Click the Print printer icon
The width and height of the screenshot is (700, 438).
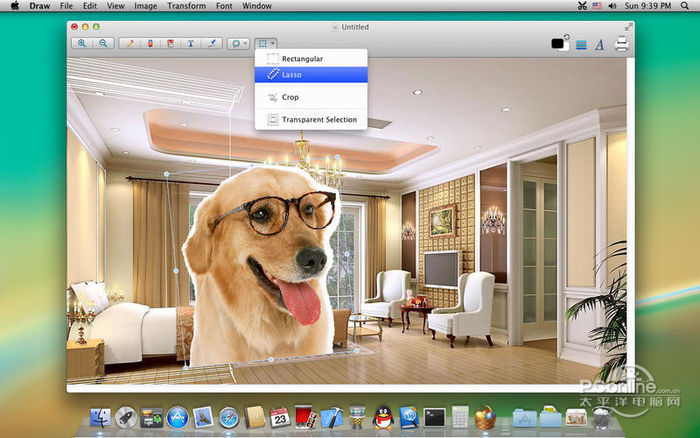click(x=622, y=44)
